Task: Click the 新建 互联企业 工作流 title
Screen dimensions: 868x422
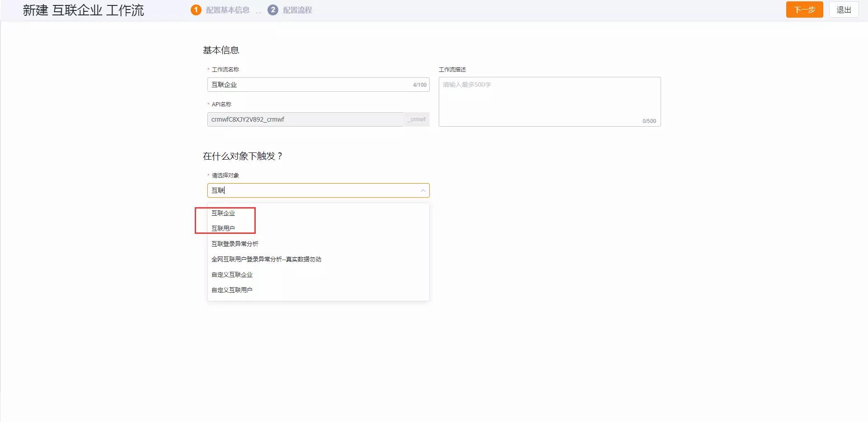Action: coord(84,10)
